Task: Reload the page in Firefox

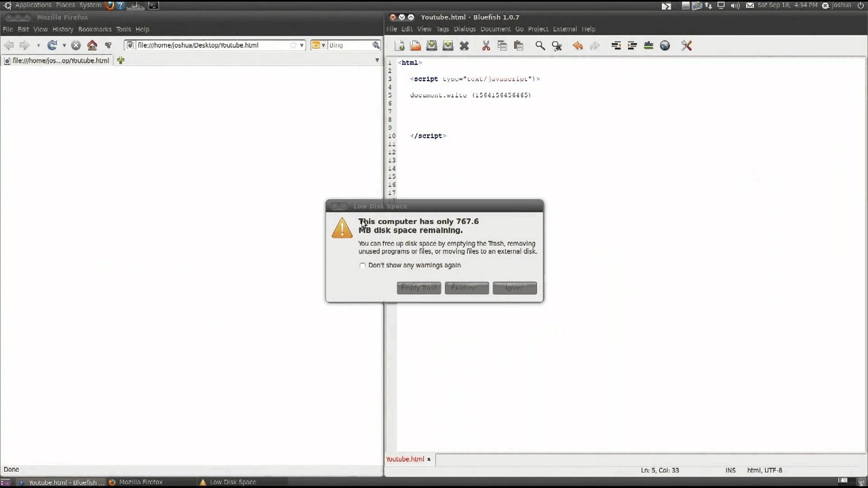Action: [52, 45]
